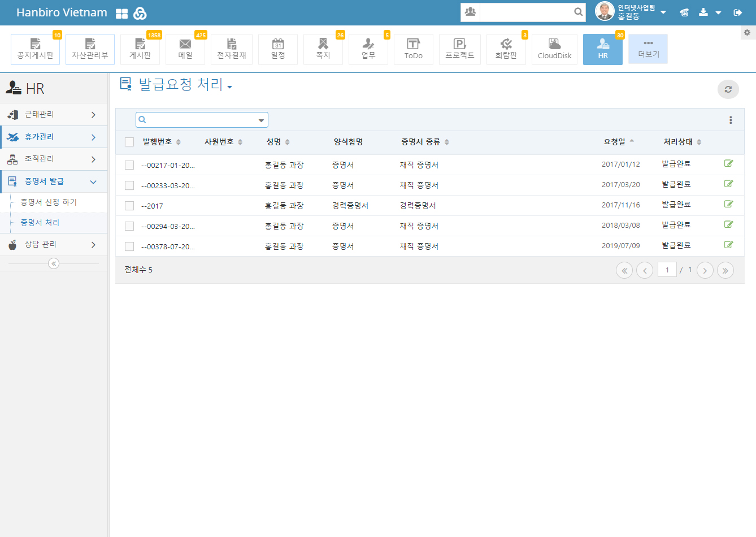Click the header search text field
This screenshot has height=537, width=756.
(x=526, y=12)
